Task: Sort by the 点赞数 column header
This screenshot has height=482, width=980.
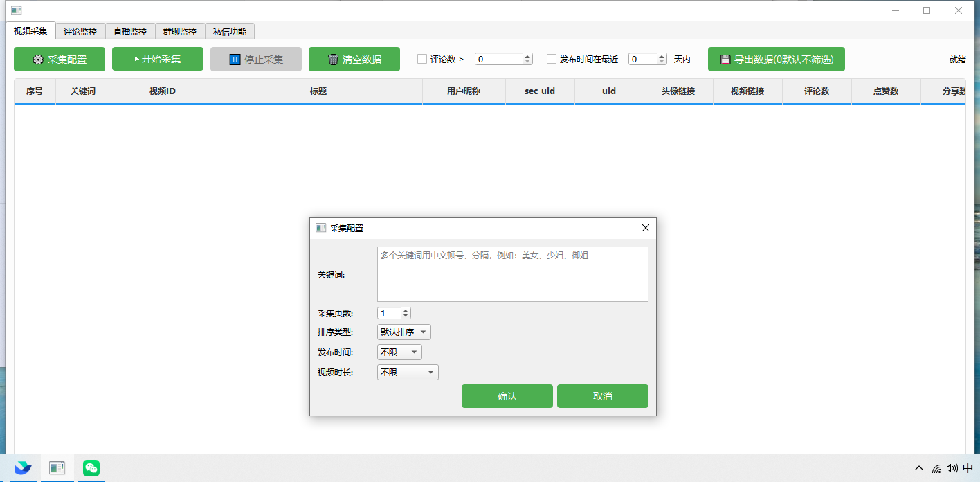Action: tap(886, 91)
